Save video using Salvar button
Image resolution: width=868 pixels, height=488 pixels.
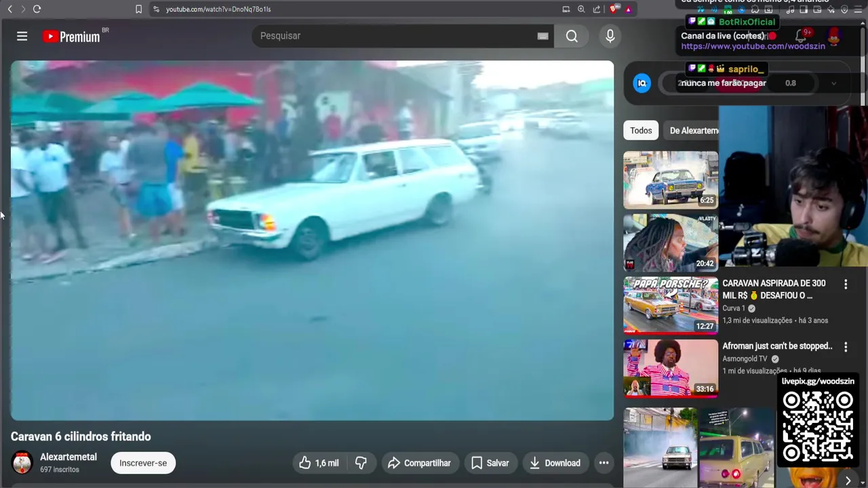tap(490, 463)
